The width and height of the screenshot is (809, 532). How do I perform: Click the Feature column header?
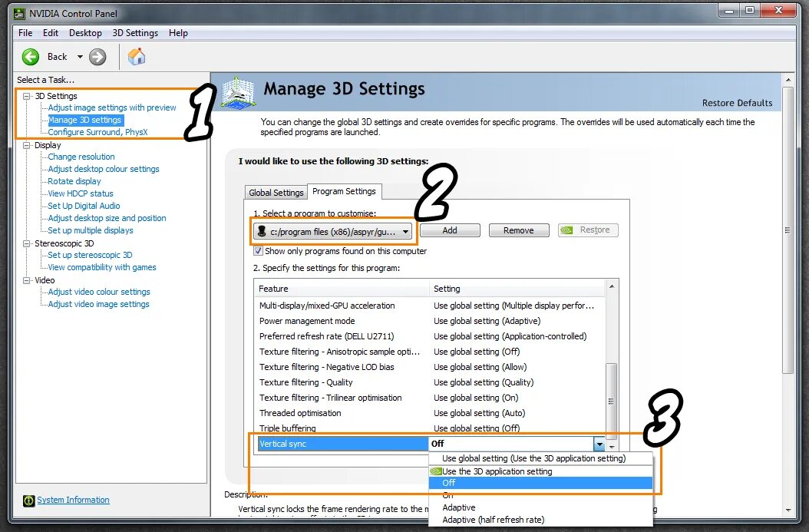coord(342,289)
